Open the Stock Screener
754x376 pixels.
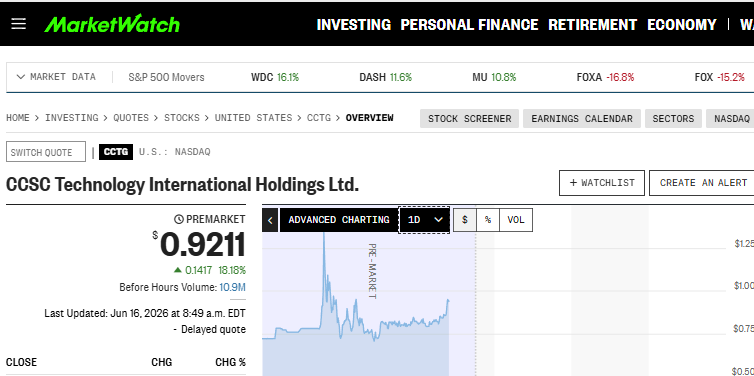(469, 119)
